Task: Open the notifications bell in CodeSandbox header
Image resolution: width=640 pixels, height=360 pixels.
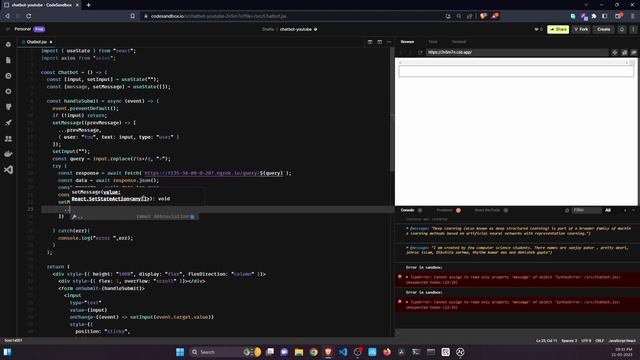Action: [622, 29]
